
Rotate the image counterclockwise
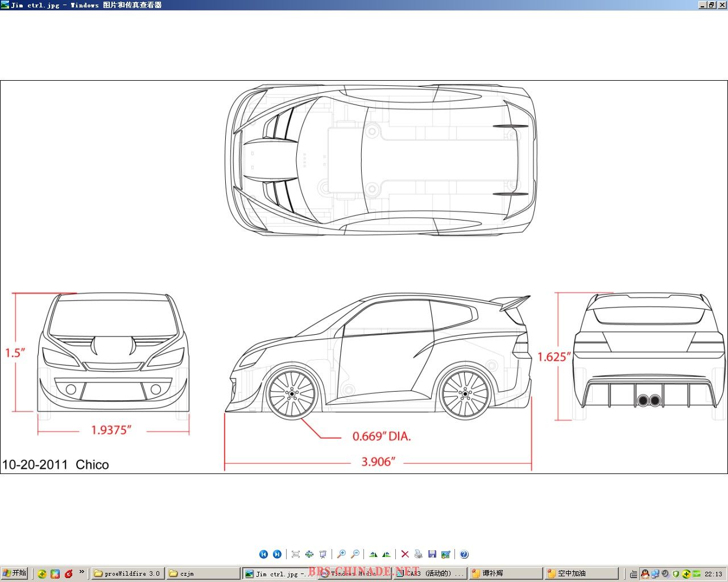pos(387,554)
